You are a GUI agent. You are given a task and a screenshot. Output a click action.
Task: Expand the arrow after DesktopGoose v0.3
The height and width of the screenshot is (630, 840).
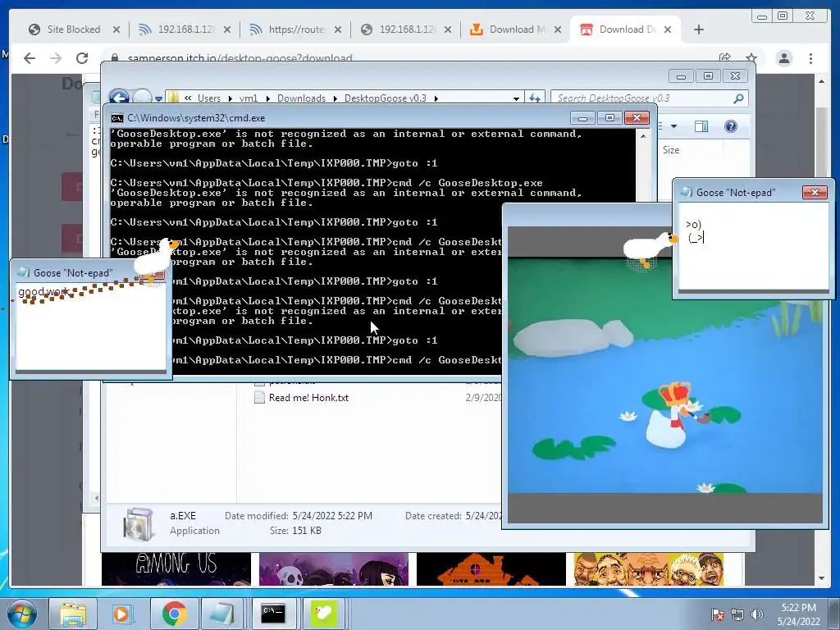tap(436, 98)
